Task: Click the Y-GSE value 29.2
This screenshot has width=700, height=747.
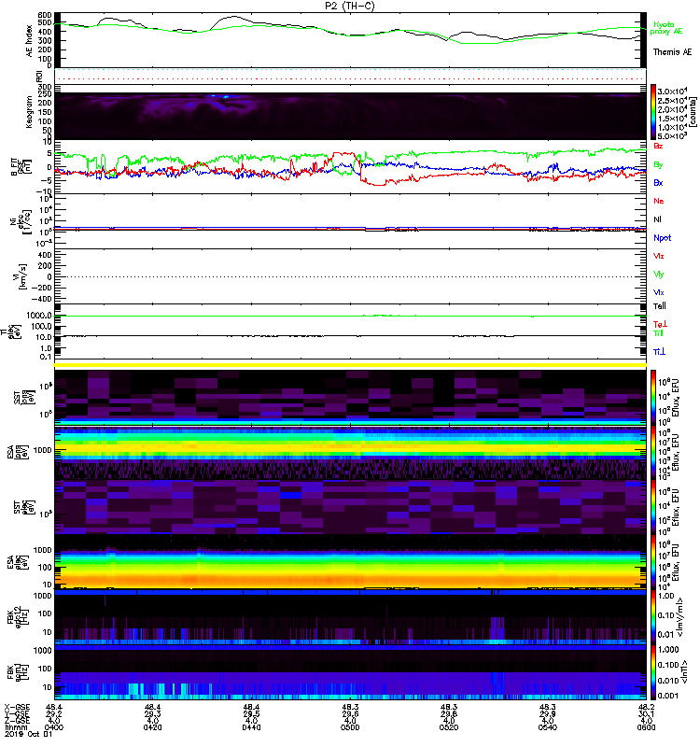Action: tap(54, 714)
